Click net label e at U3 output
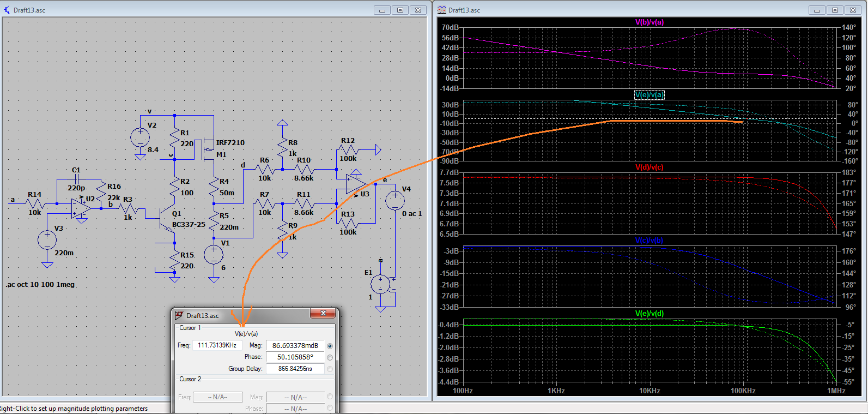 click(385, 179)
